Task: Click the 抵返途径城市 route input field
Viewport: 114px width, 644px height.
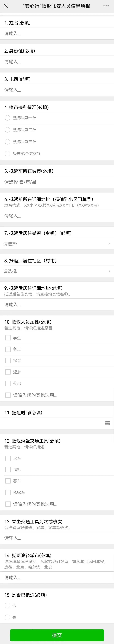Action: pyautogui.click(x=57, y=577)
